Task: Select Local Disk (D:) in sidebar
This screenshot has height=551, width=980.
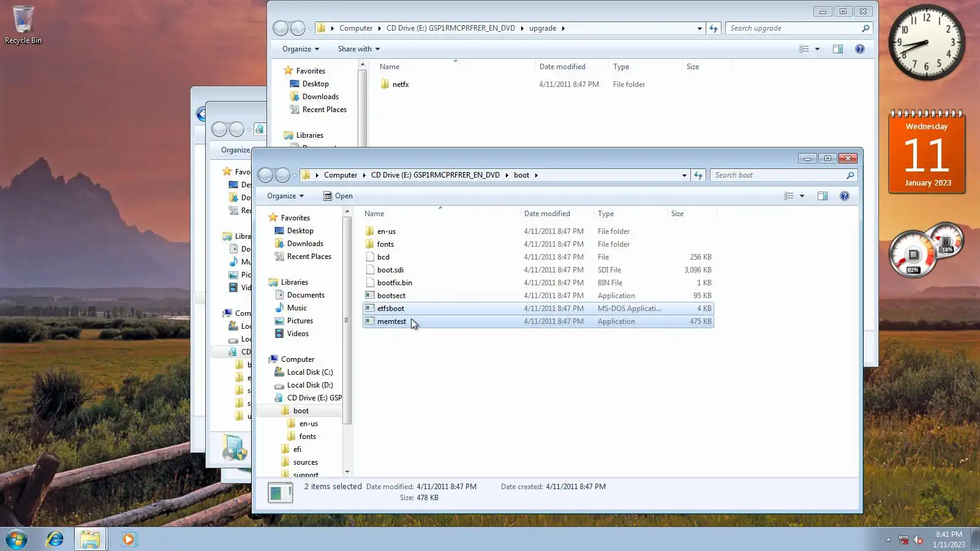Action: tap(310, 385)
